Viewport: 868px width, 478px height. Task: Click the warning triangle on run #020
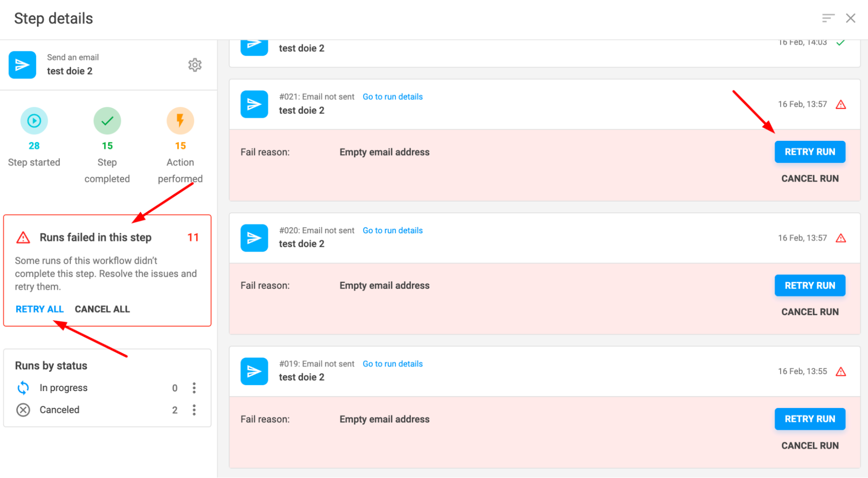pyautogui.click(x=841, y=238)
